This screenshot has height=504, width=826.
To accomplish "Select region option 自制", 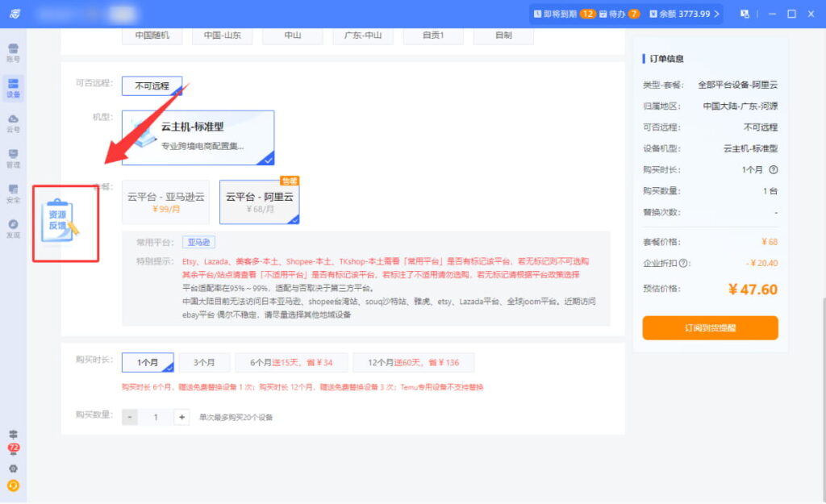I will (x=503, y=35).
